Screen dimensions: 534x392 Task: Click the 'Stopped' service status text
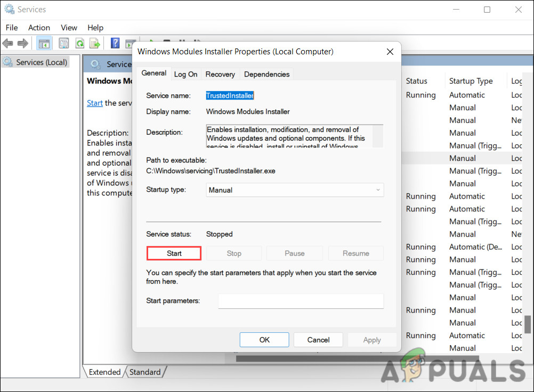[x=220, y=234]
